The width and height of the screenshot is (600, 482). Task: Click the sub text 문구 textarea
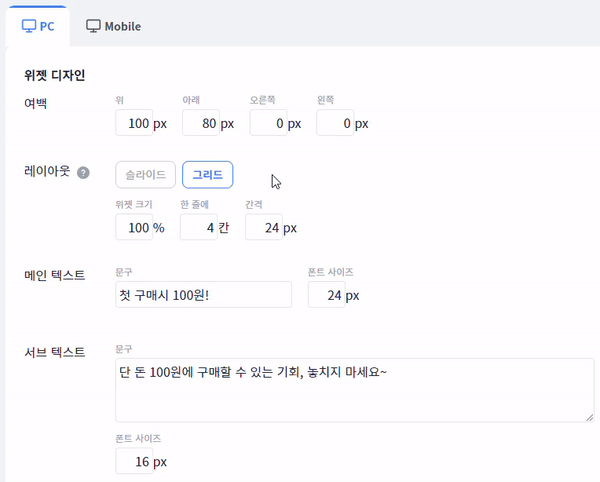[x=354, y=389]
